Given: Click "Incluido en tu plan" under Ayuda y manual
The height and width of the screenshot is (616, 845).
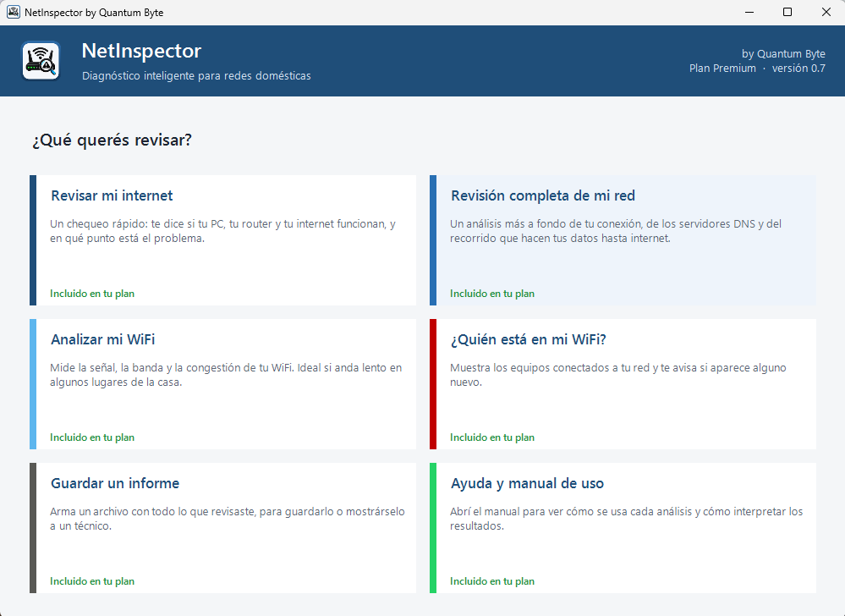Looking at the screenshot, I should 492,581.
